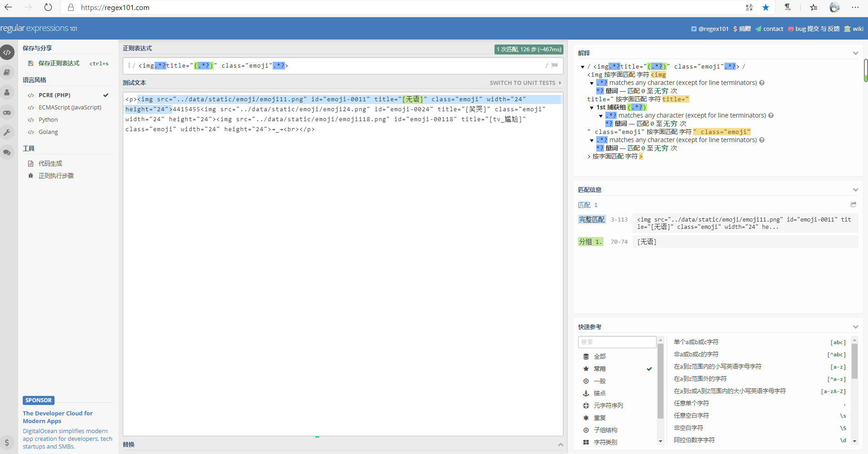This screenshot has width=868, height=454.
Task: Click the regex editor sidebar icon
Action: tap(7, 52)
